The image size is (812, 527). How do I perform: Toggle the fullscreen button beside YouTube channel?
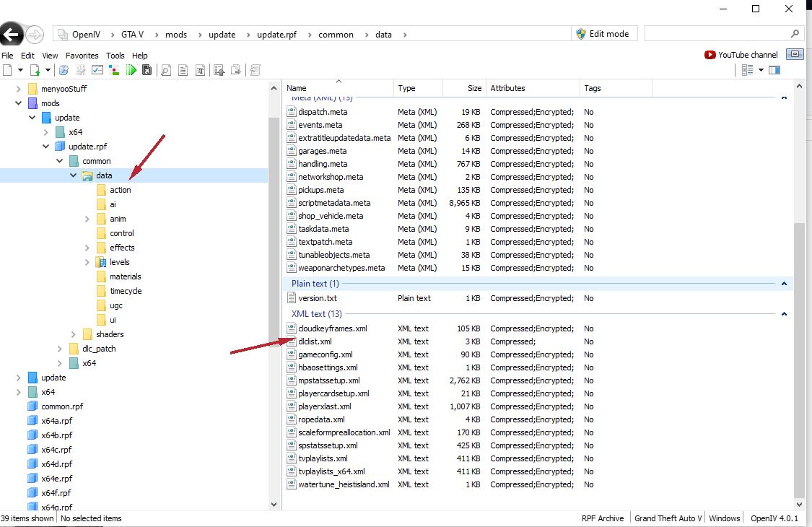point(795,54)
